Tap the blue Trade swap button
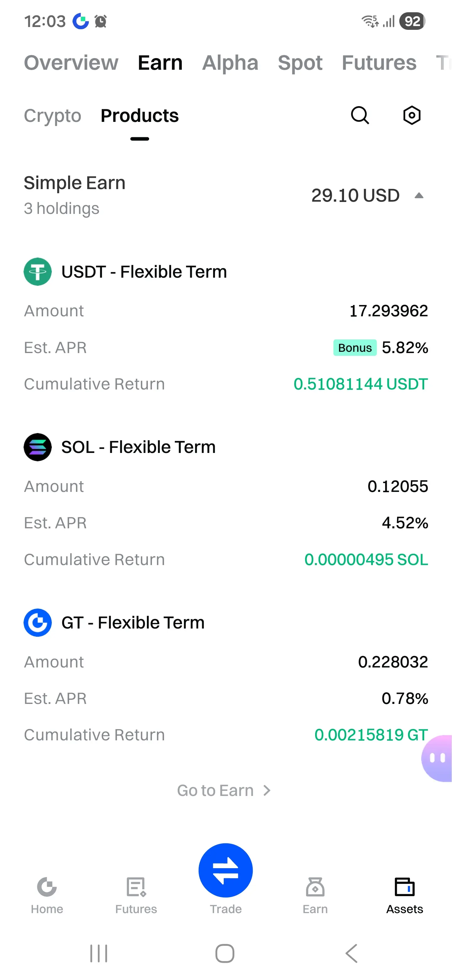The image size is (452, 980). pyautogui.click(x=225, y=870)
